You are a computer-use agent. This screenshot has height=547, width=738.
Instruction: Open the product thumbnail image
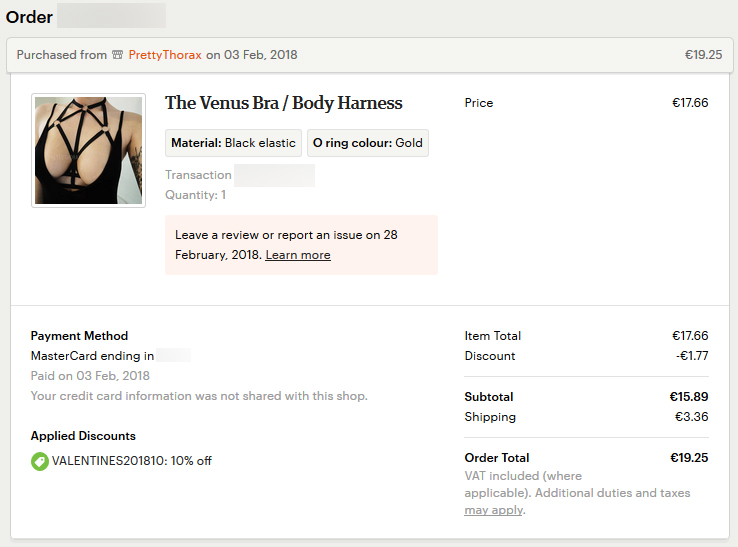88,151
